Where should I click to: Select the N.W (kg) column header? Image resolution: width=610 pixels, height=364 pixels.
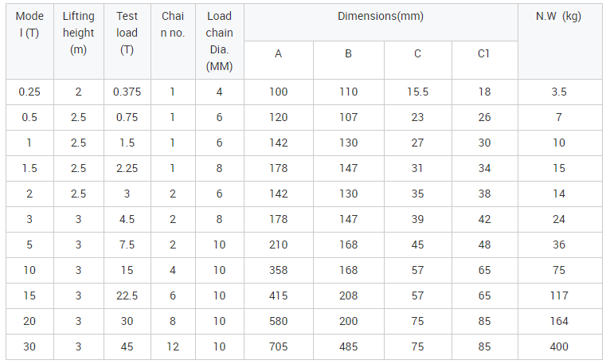coord(560,41)
